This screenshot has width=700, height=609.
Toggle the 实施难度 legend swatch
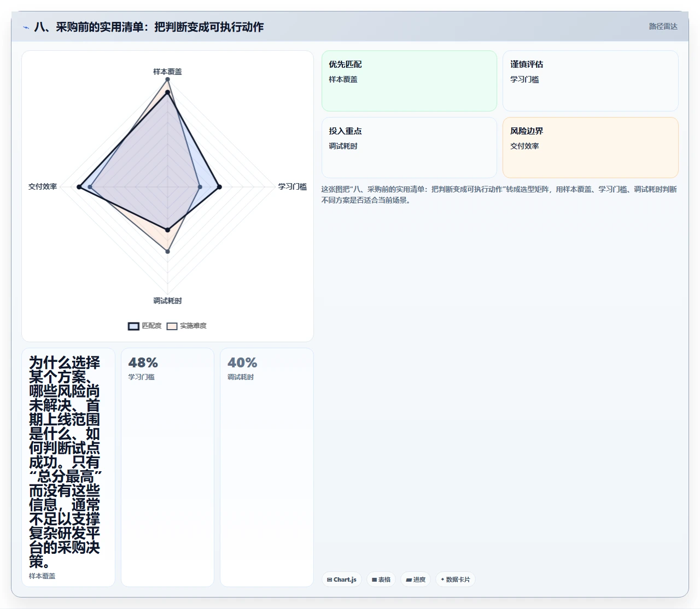[x=172, y=326]
